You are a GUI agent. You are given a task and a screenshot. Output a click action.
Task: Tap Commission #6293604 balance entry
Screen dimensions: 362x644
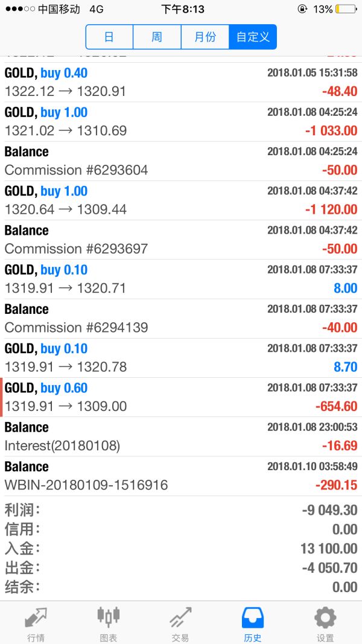(181, 161)
